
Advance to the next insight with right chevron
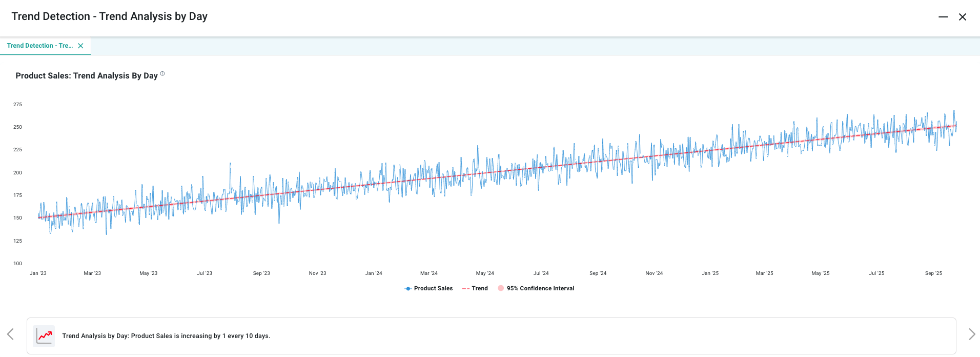971,334
